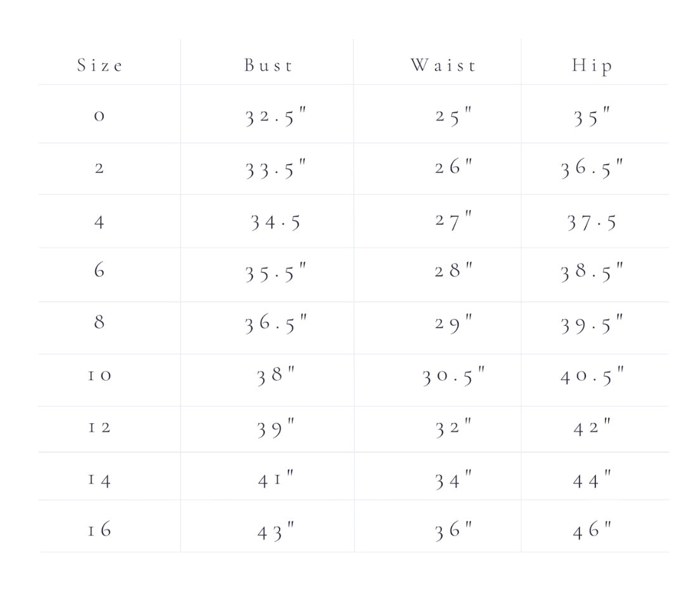Select the Hip column header
This screenshot has height=597, width=700.
592,66
